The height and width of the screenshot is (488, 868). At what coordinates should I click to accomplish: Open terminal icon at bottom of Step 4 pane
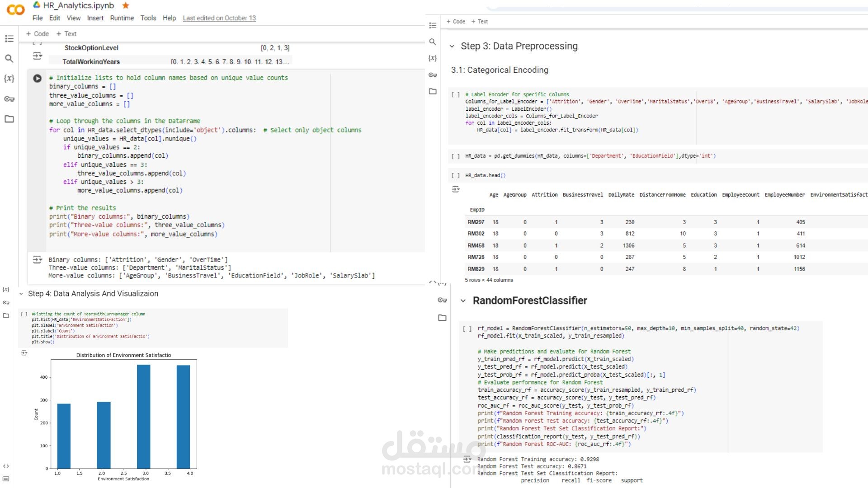6,479
